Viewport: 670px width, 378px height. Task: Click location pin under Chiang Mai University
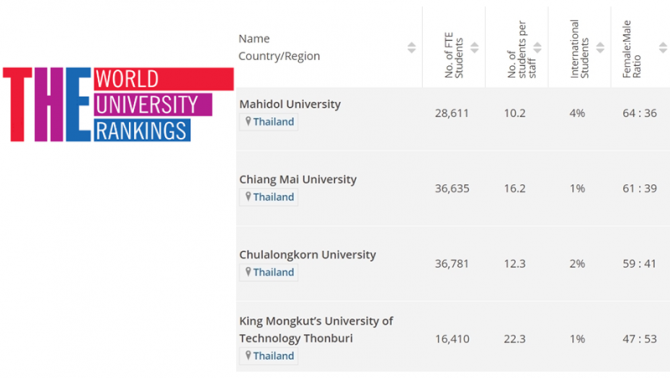coord(248,196)
